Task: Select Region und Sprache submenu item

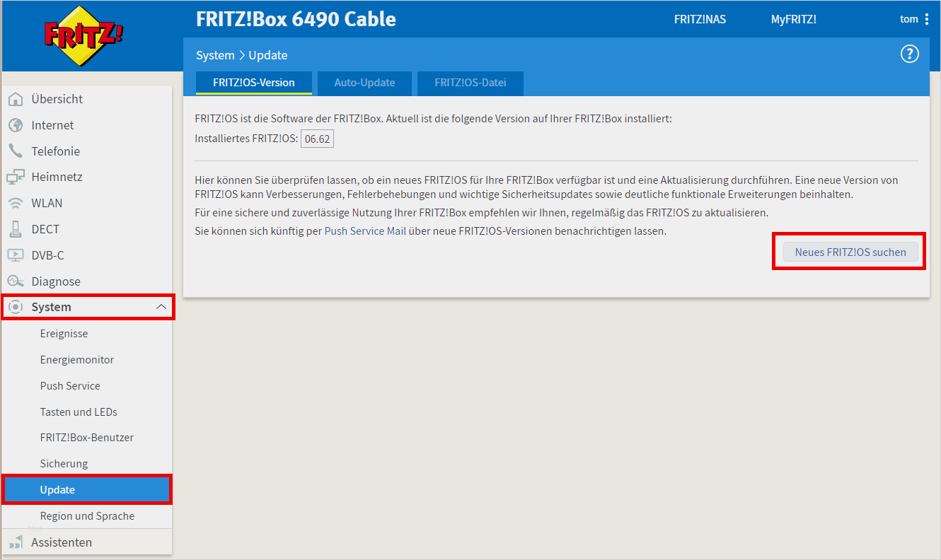Action: 87,516
